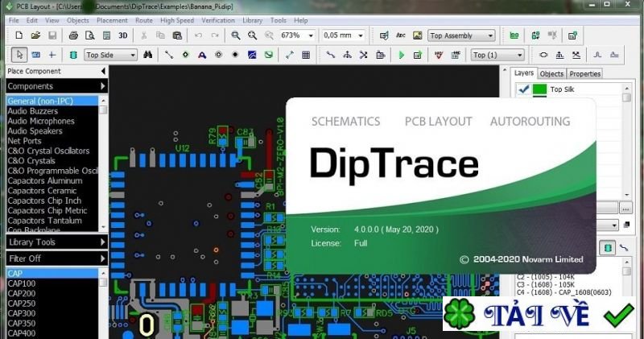
Task: Open the 3D preview tool
Action: coord(123,35)
